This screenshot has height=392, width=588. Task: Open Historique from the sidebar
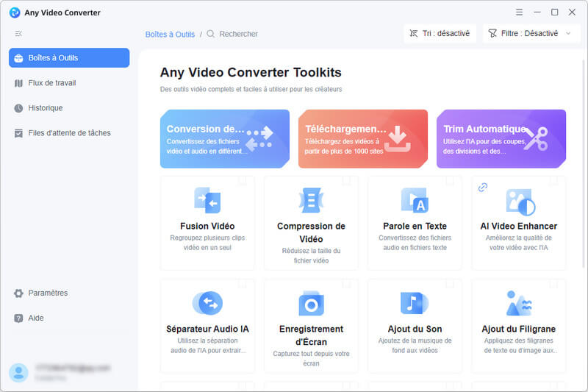45,108
